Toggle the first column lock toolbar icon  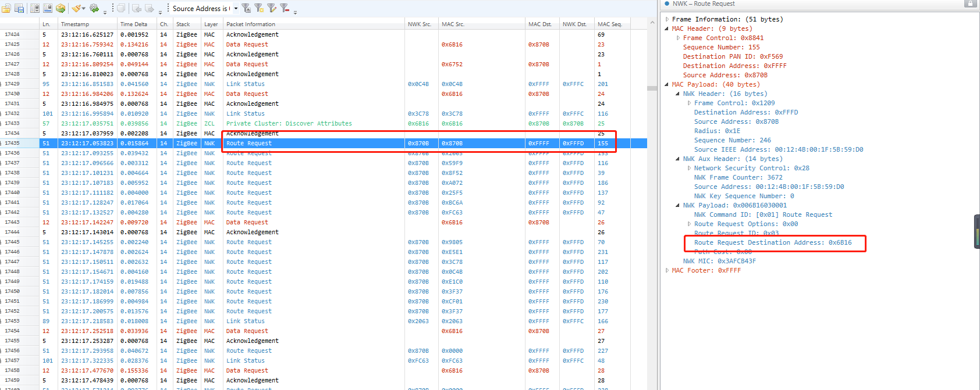pos(35,8)
